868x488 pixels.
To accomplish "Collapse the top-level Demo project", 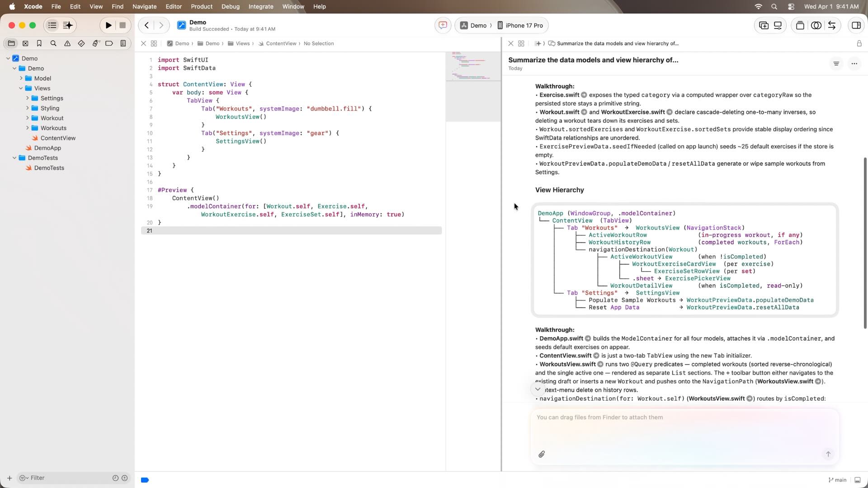I will (x=8, y=58).
